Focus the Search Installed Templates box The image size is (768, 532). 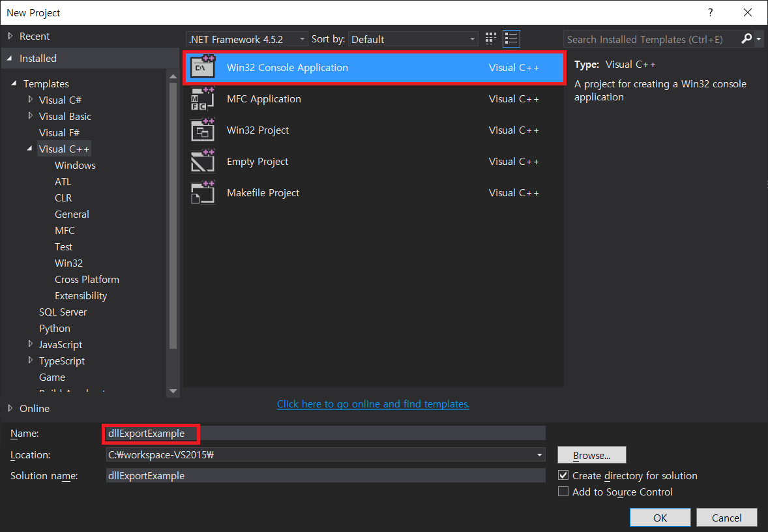click(652, 39)
